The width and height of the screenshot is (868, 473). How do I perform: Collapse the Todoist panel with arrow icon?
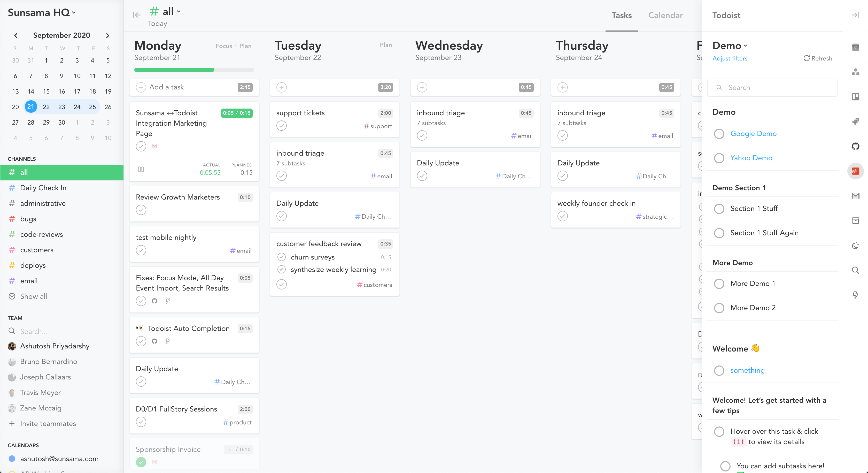855,15
